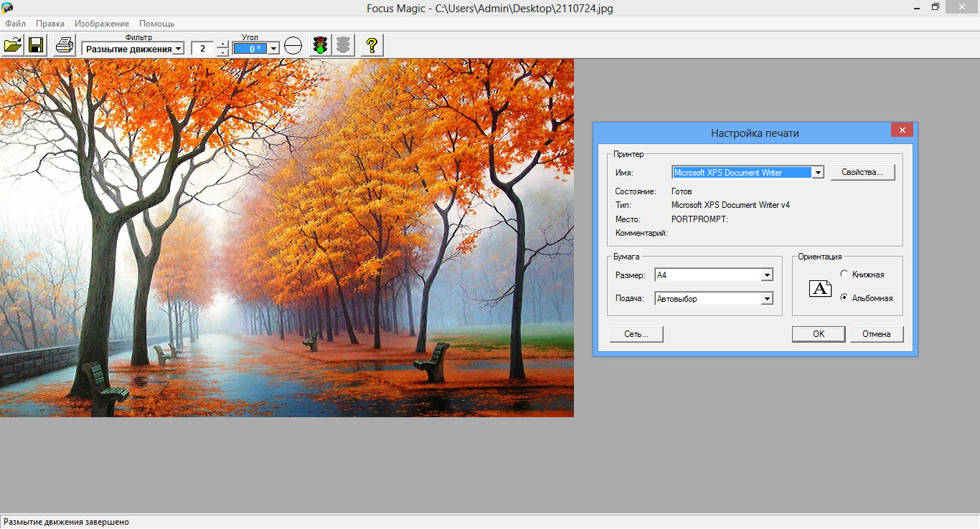Image resolution: width=980 pixels, height=529 pixels.
Task: Click the angle direction circle icon
Action: (293, 46)
